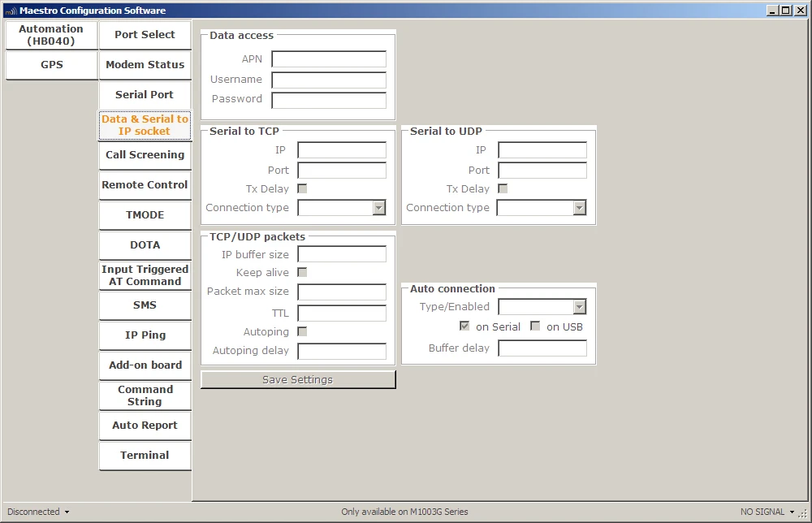Viewport: 812px width, 523px height.
Task: Open the NO SIGNAL status dropdown
Action: pyautogui.click(x=767, y=512)
